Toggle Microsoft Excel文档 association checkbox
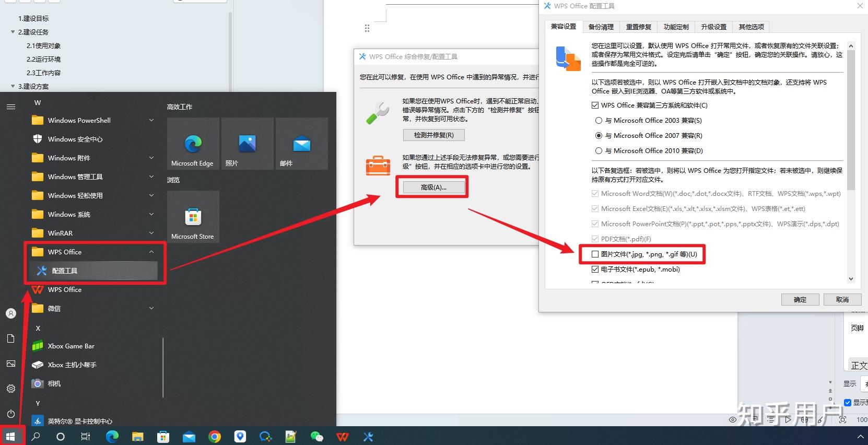 [x=595, y=208]
